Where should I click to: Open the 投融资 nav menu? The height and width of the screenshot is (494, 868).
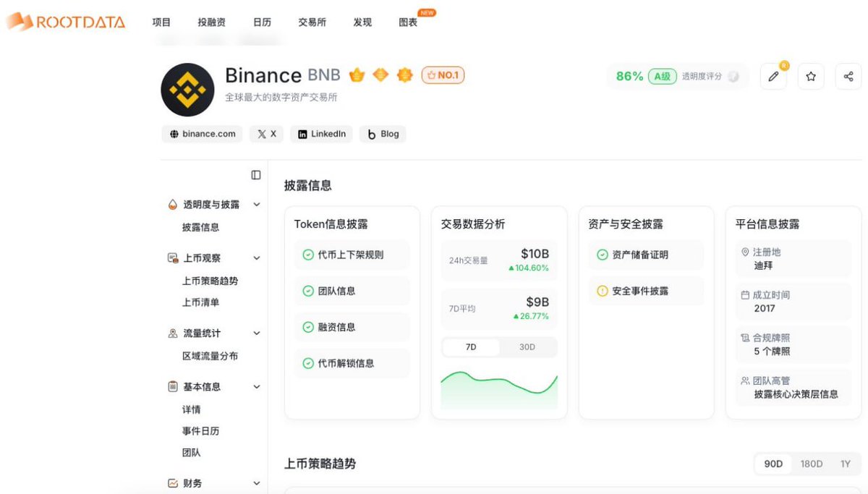pyautogui.click(x=211, y=22)
